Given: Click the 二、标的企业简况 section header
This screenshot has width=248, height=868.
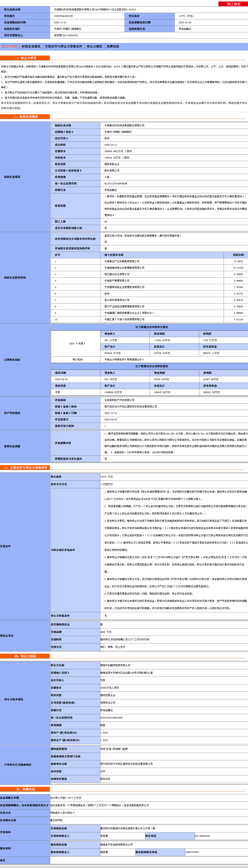Looking at the screenshot, I should [x=25, y=117].
